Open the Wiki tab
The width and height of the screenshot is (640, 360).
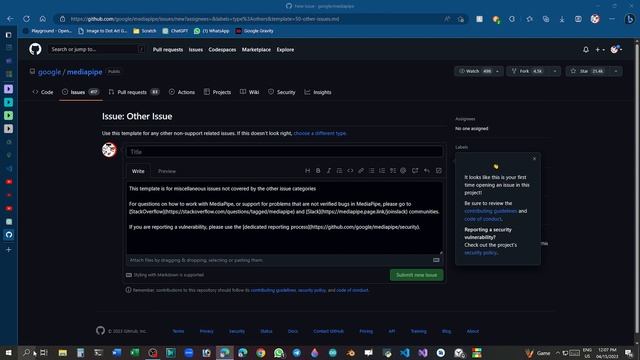[x=249, y=92]
